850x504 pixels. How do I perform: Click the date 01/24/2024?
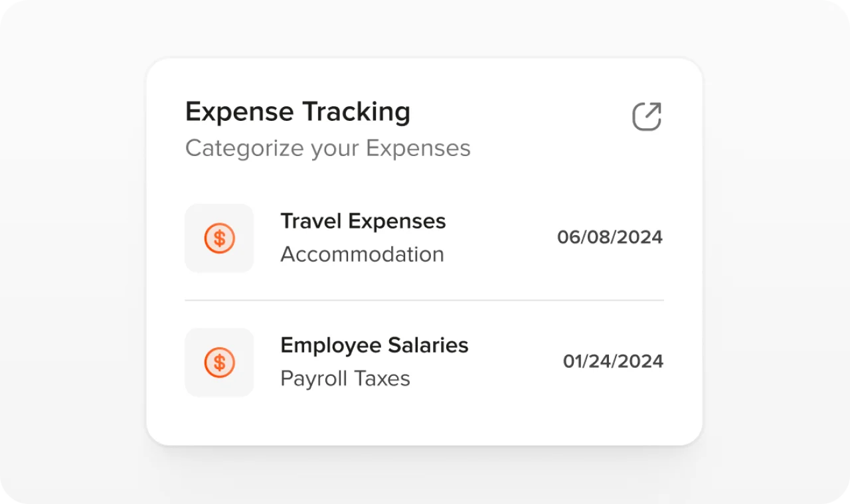(x=613, y=361)
